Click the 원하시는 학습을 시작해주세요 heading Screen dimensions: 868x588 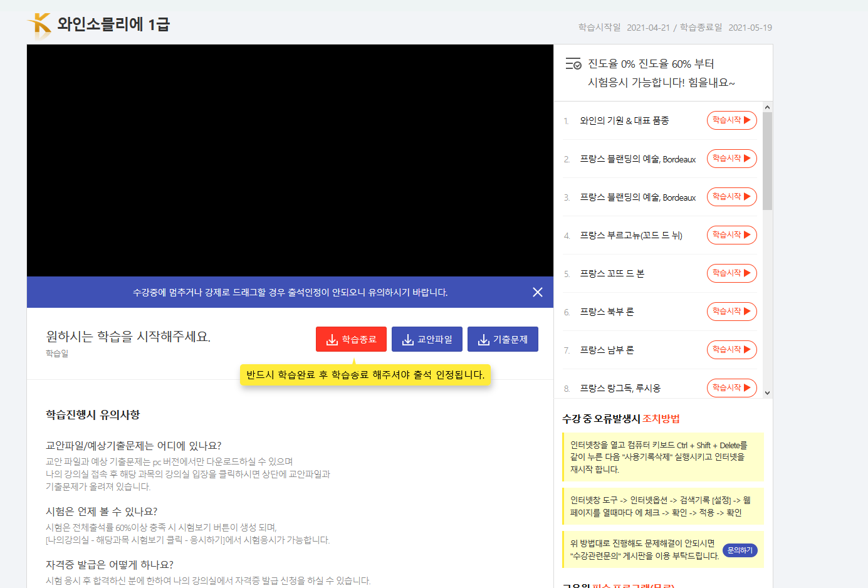coord(128,337)
